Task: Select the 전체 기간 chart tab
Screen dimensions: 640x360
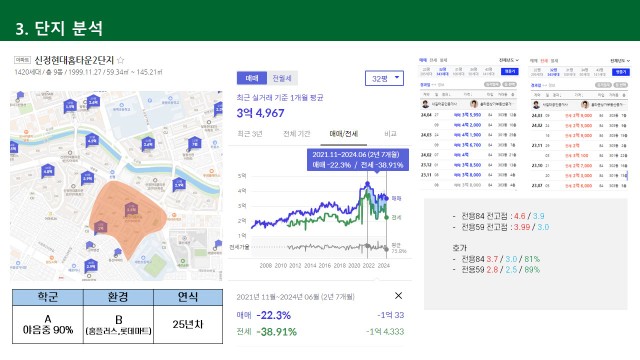Action: (297, 134)
